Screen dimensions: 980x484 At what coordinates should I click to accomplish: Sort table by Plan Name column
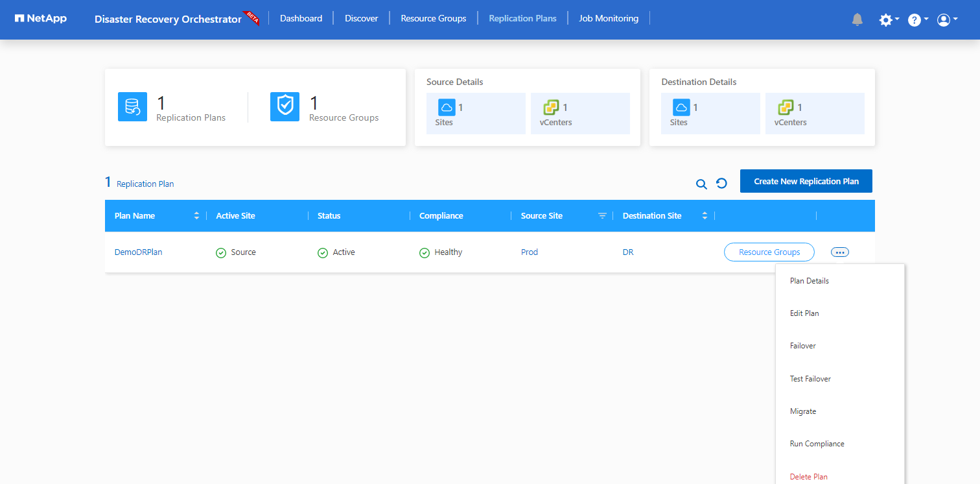point(196,216)
